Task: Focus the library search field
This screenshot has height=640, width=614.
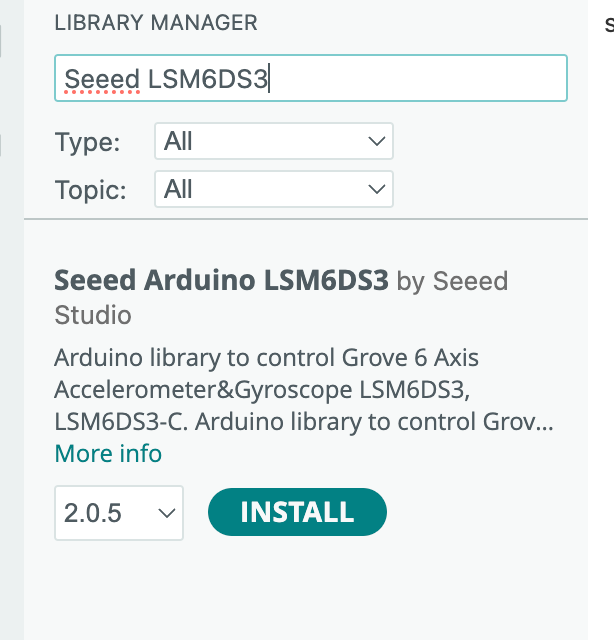Action: click(311, 78)
